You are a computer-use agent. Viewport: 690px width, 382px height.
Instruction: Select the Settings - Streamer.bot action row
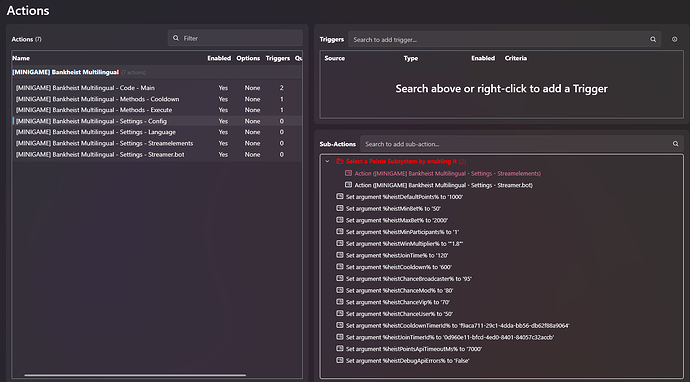157,154
